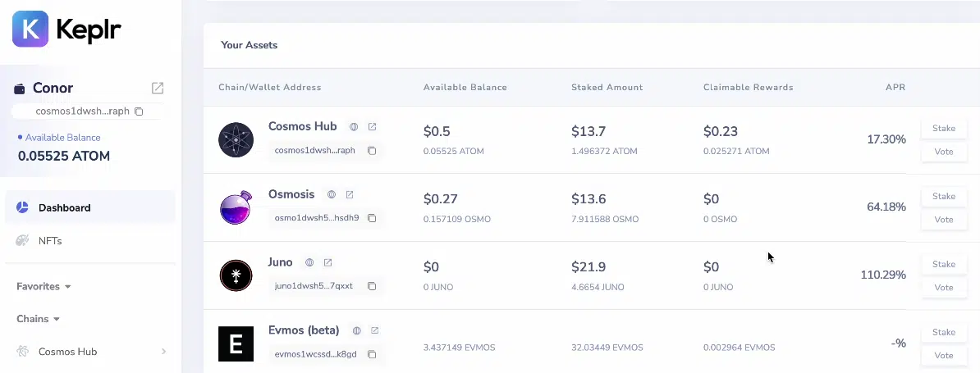Open Juno external link icon
This screenshot has height=373, width=980.
(x=327, y=262)
